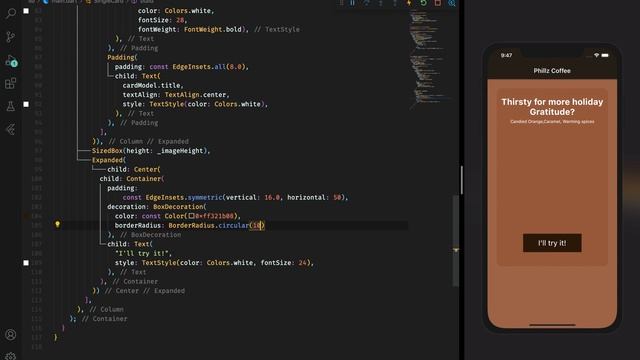Open the Flutter sidebar icon in activity bar
The height and width of the screenshot is (360, 640).
pyautogui.click(x=11, y=129)
